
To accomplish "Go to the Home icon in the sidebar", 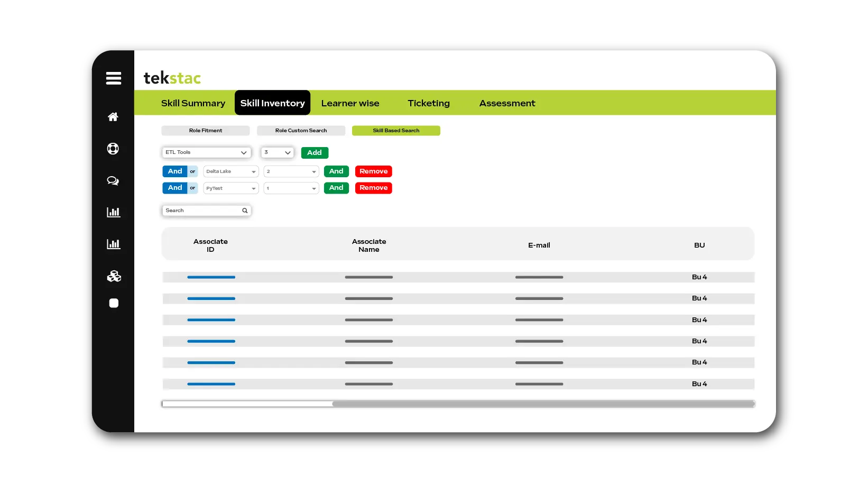I will point(113,117).
